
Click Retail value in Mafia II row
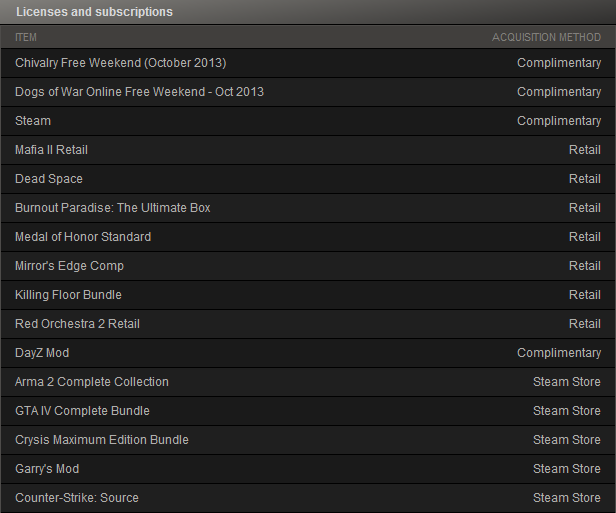coord(585,150)
